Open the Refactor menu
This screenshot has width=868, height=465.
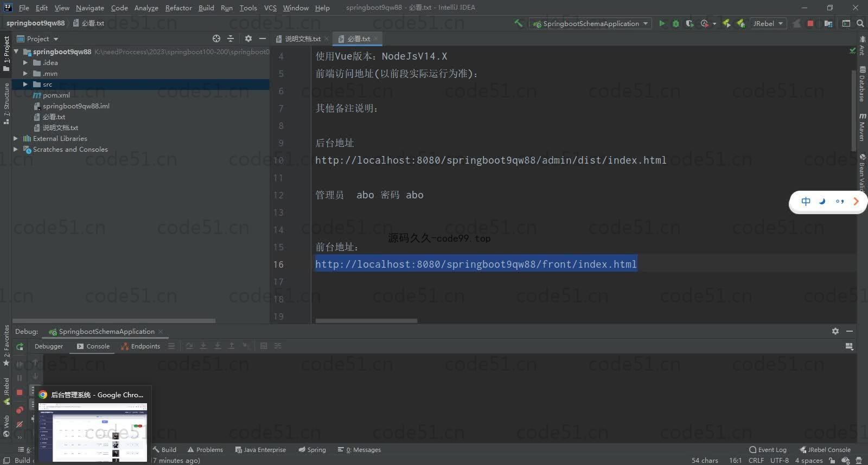[x=178, y=8]
